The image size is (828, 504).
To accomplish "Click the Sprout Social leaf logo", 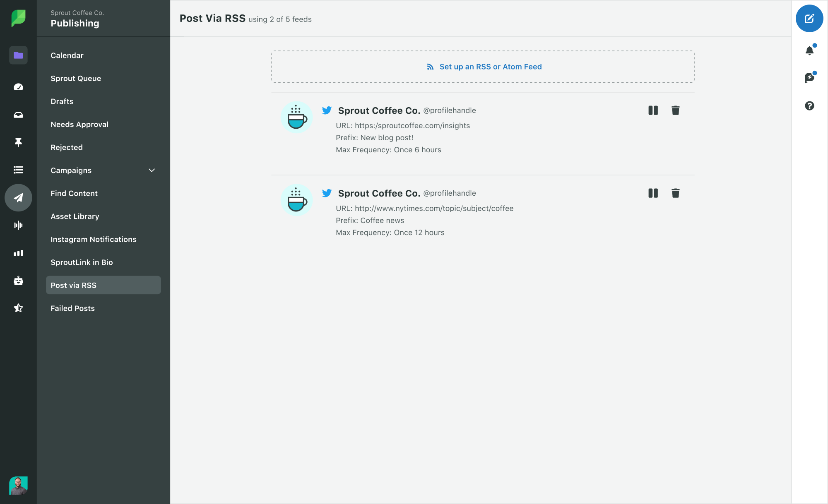I will click(x=18, y=17).
